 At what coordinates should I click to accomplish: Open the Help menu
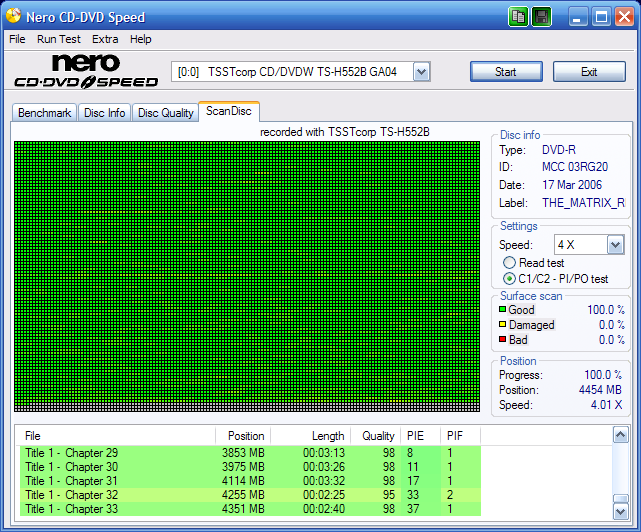tap(141, 39)
